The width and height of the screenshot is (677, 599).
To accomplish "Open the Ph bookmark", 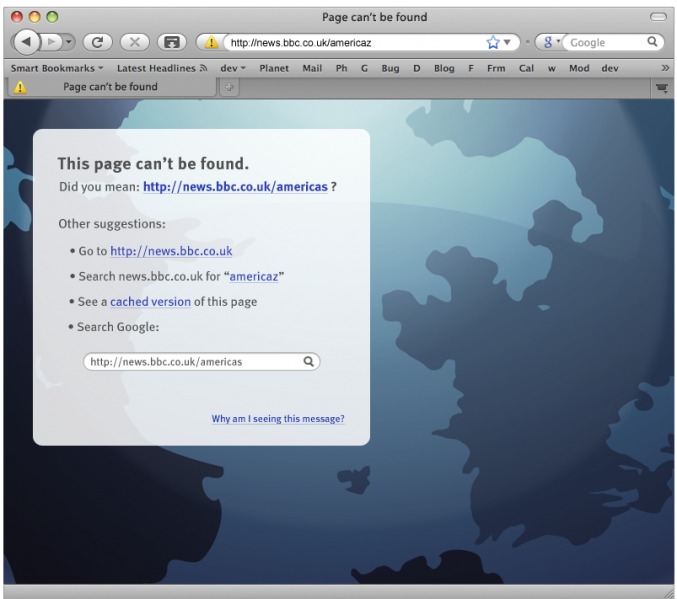I will 342,68.
